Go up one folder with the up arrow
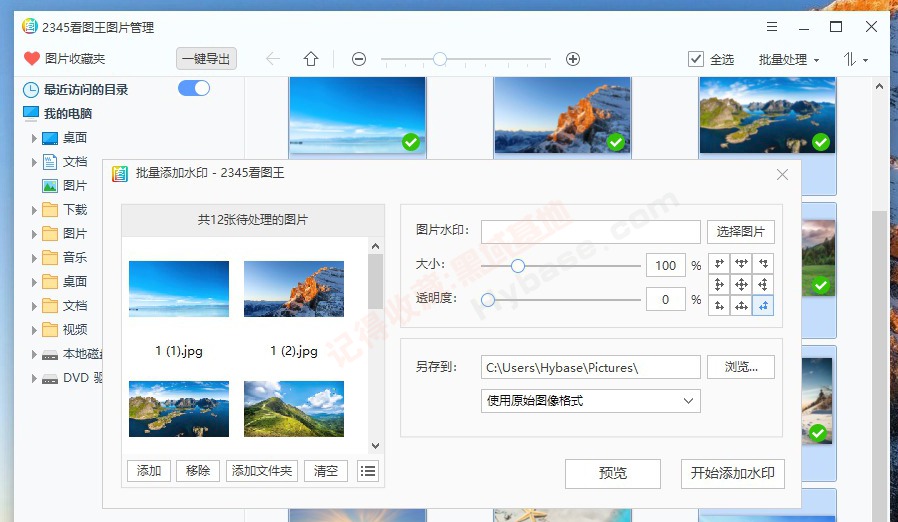 coord(311,59)
